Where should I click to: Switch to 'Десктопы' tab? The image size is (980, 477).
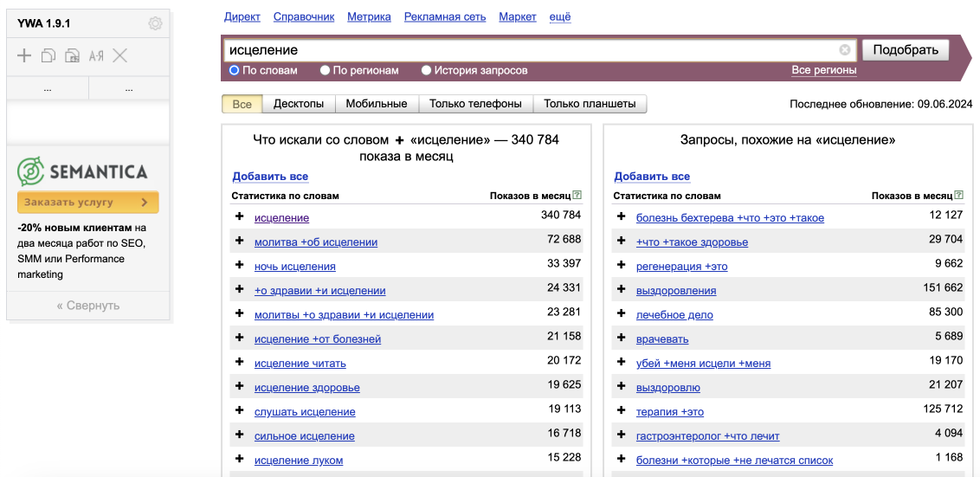[299, 104]
